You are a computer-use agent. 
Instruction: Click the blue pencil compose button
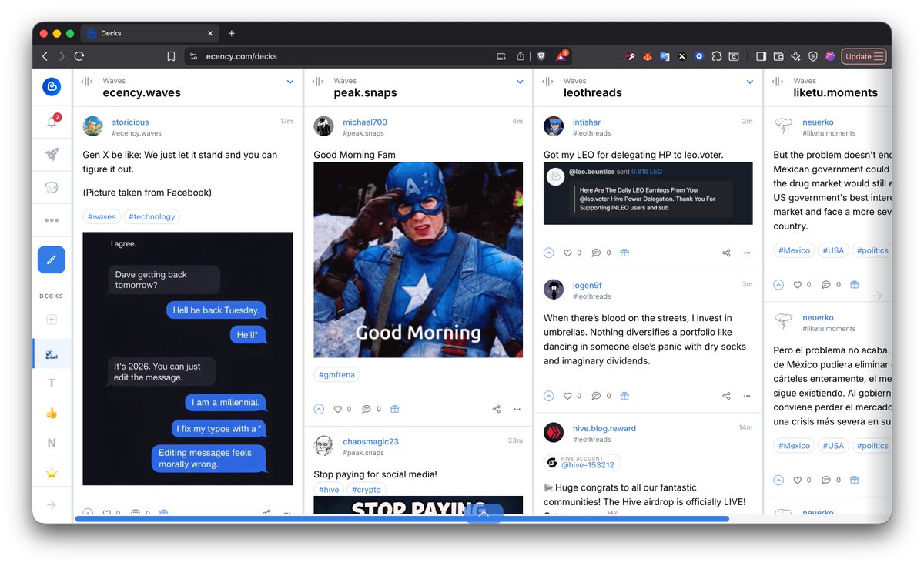52,260
